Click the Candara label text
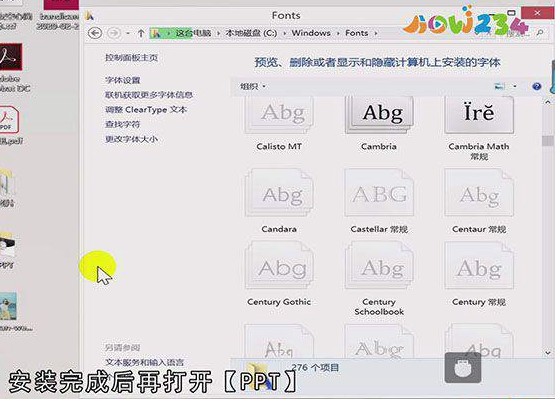Image resolution: width=555 pixels, height=399 pixels. (x=279, y=229)
